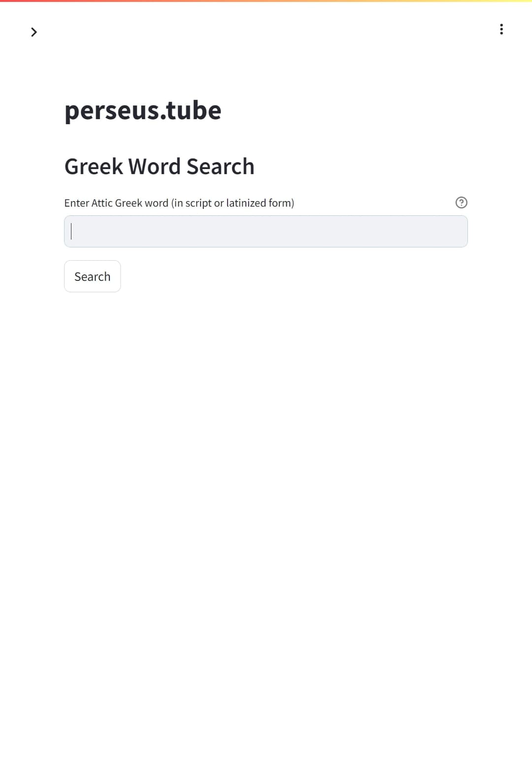
Task: Click the question mark help icon
Action: pos(461,203)
